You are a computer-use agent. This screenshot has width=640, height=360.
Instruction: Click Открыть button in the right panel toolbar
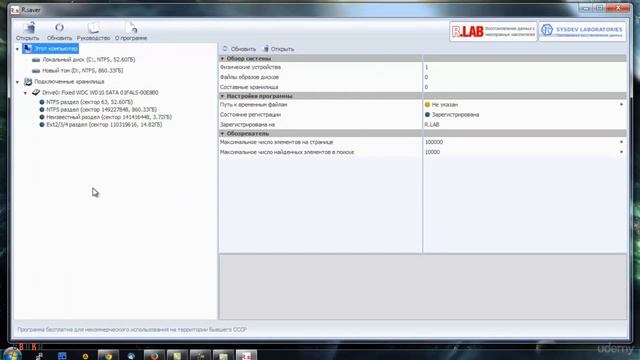[x=278, y=49]
